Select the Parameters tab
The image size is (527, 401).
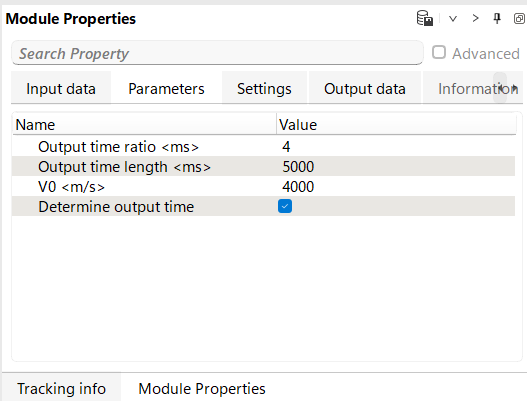click(166, 89)
